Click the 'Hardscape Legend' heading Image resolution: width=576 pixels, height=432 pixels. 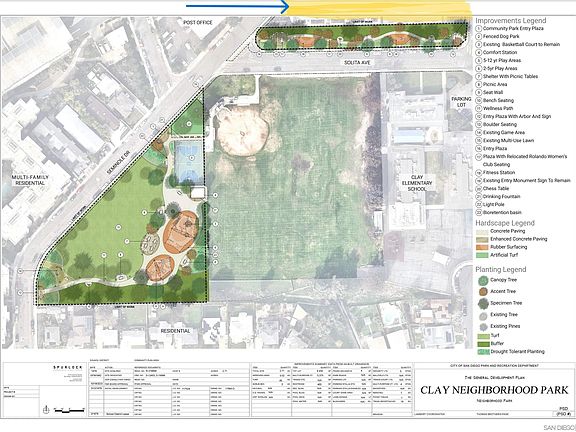(505, 223)
